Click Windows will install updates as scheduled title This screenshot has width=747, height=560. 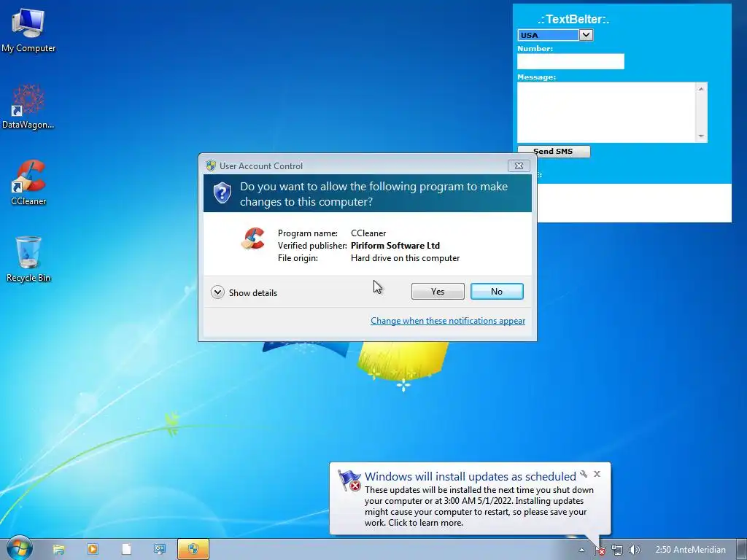click(471, 476)
